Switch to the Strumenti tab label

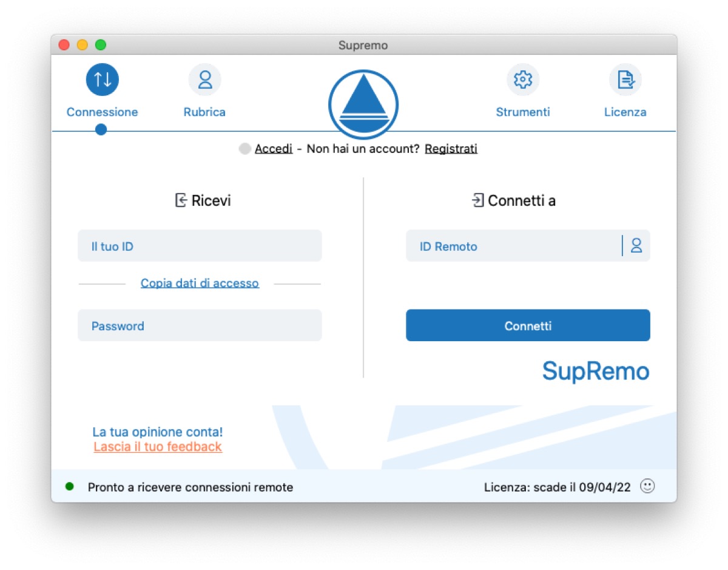point(523,112)
